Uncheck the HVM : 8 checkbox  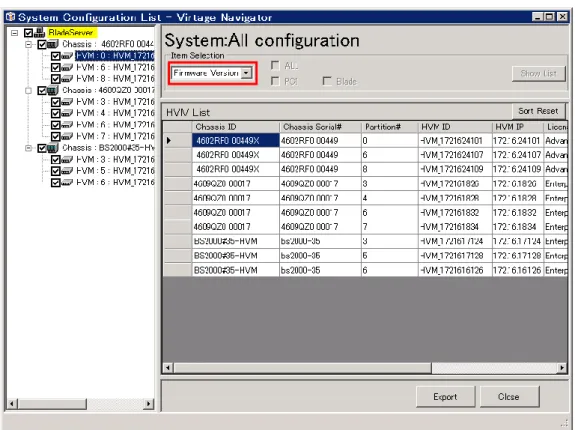pyautogui.click(x=56, y=79)
